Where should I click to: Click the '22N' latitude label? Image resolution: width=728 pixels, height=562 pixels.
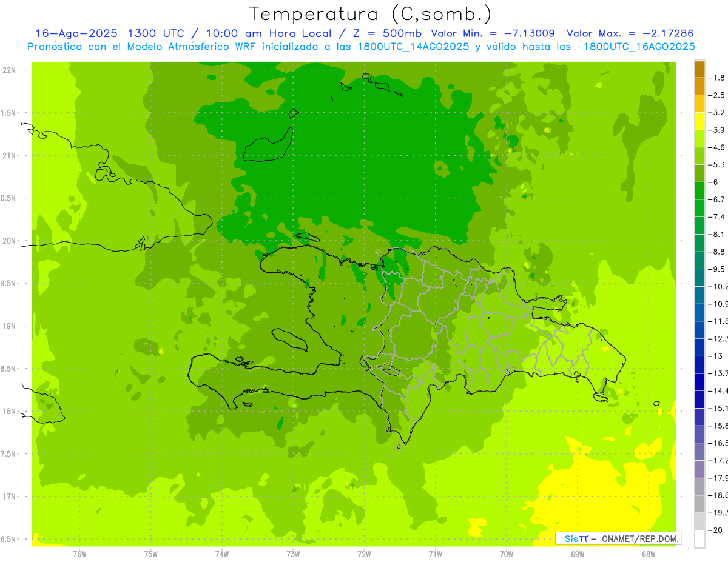pyautogui.click(x=9, y=70)
